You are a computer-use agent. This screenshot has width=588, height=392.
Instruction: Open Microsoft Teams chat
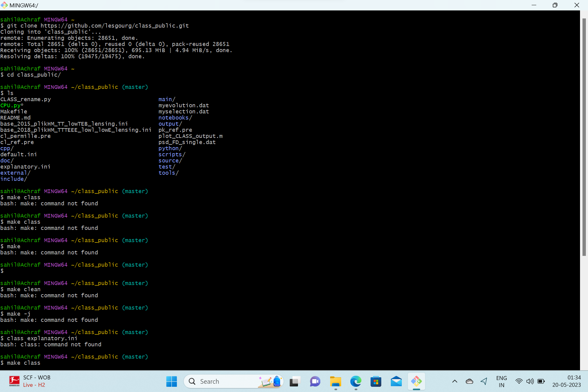pos(315,381)
